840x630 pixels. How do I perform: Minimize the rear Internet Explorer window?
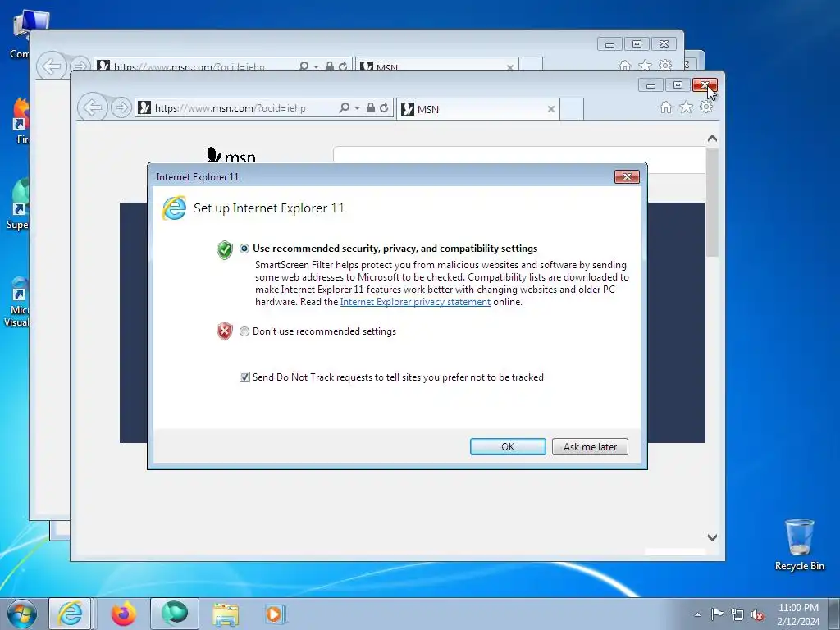(x=609, y=44)
